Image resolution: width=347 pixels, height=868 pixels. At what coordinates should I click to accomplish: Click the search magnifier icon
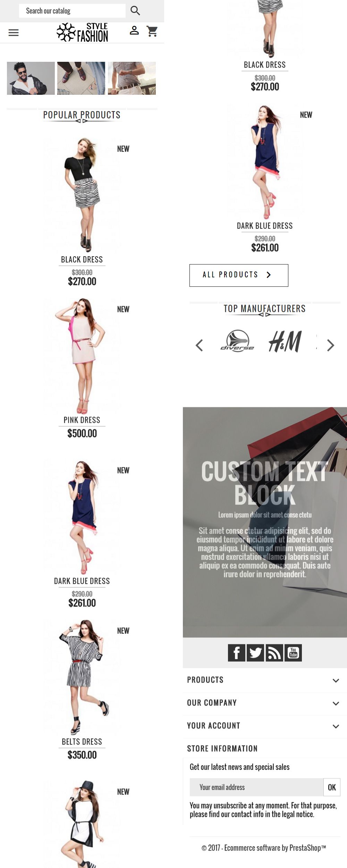point(135,11)
